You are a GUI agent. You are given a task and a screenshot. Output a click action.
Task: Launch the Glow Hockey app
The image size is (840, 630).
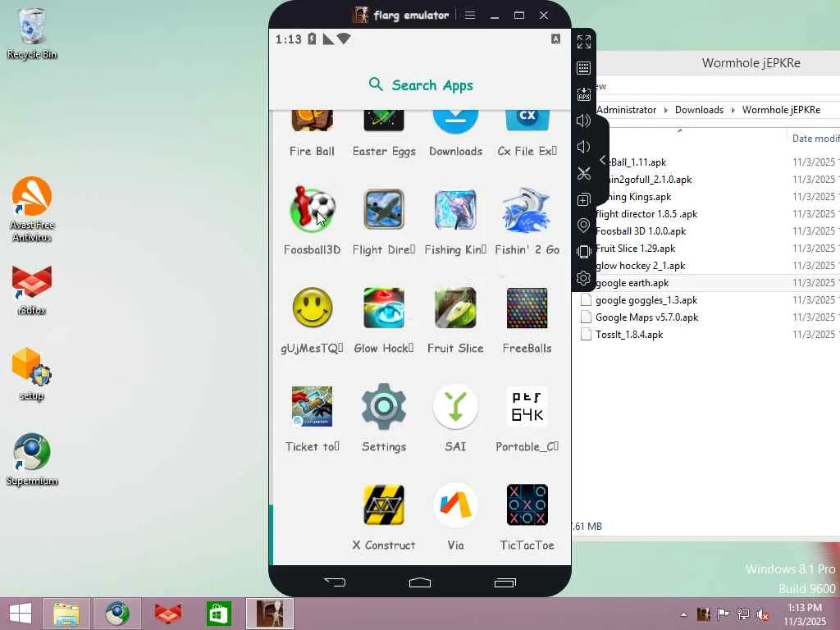[x=384, y=308]
